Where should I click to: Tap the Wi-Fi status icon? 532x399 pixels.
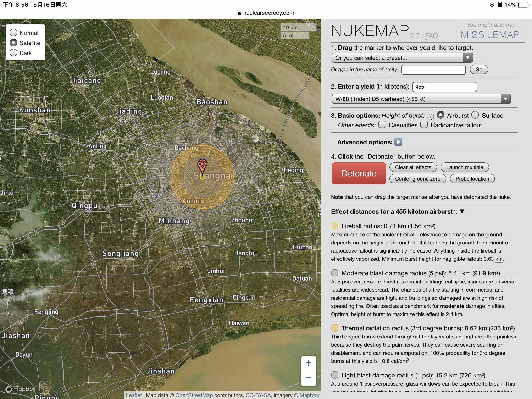pos(492,5)
